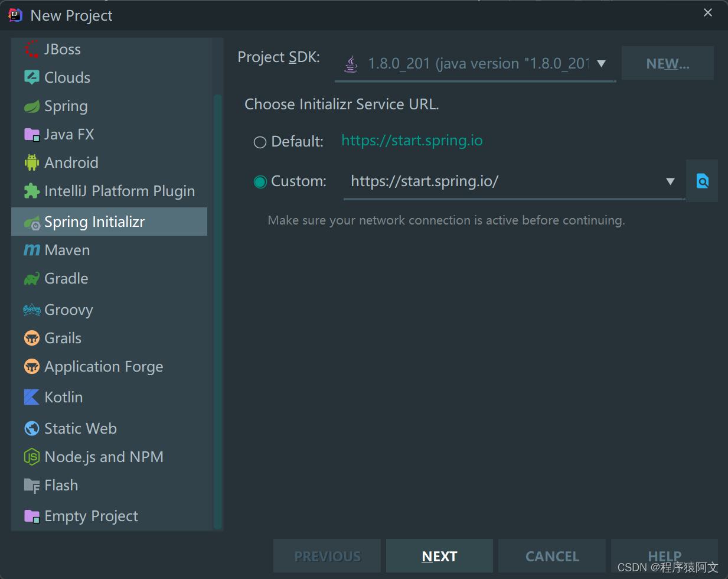The width and height of the screenshot is (728, 579).
Task: Select the Kotlin project icon
Action: point(31,397)
